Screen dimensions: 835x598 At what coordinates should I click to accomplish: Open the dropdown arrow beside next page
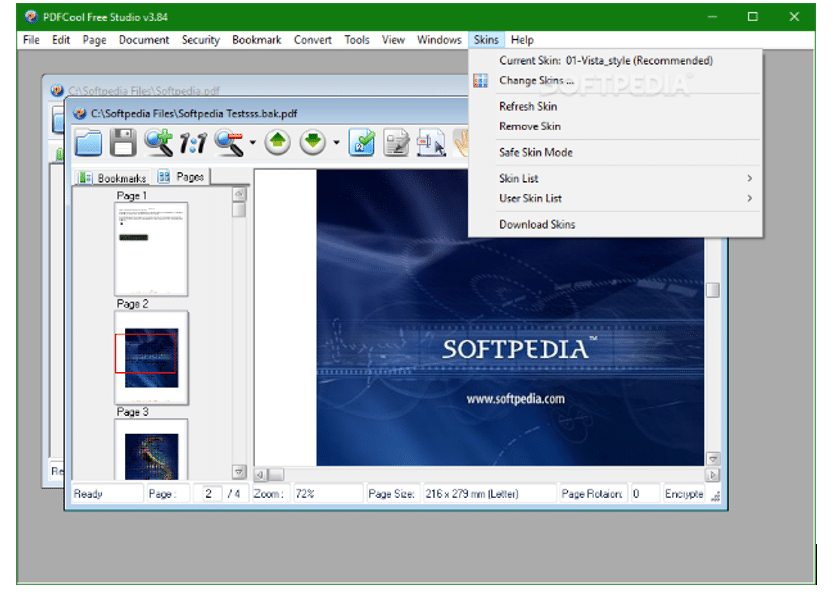pyautogui.click(x=336, y=144)
